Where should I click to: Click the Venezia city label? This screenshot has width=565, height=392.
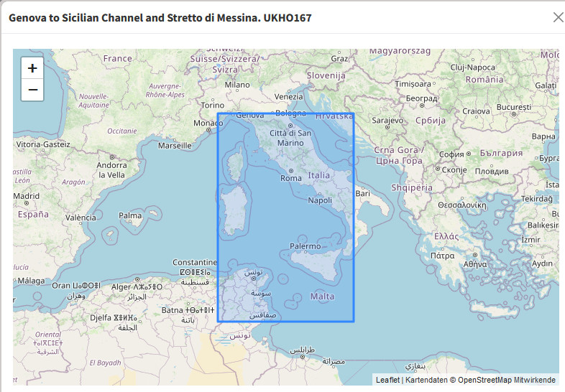(x=289, y=96)
